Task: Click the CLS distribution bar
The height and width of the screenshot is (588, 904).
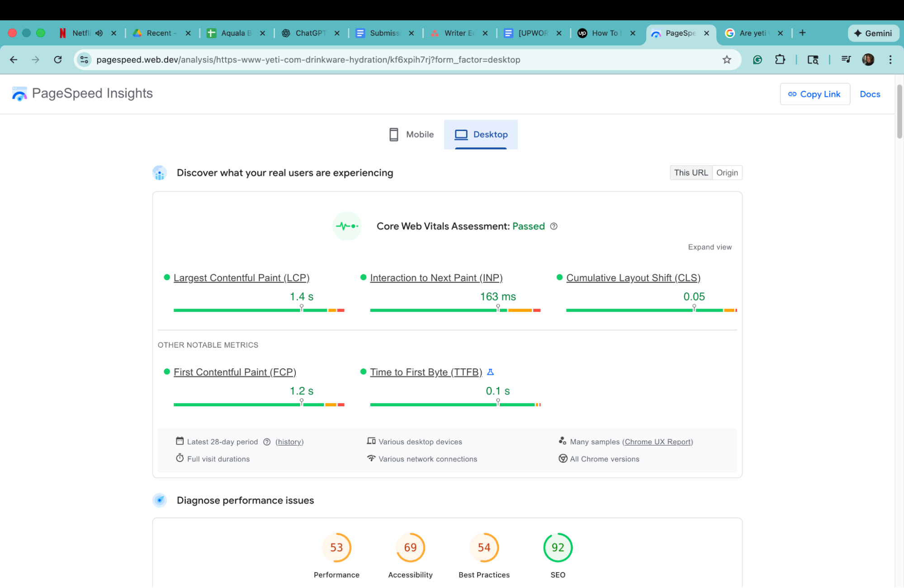Action: 651,310
